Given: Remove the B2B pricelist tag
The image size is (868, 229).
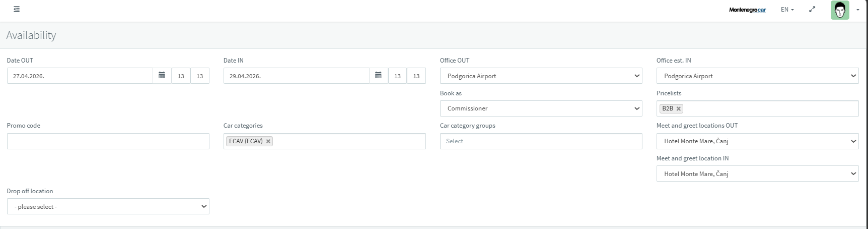Looking at the screenshot, I should [x=679, y=108].
